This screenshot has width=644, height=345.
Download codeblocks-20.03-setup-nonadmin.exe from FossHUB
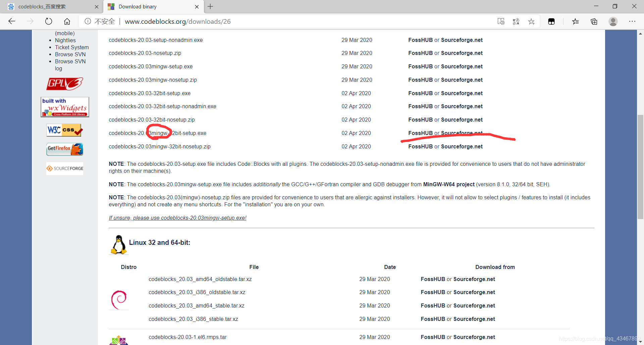421,40
